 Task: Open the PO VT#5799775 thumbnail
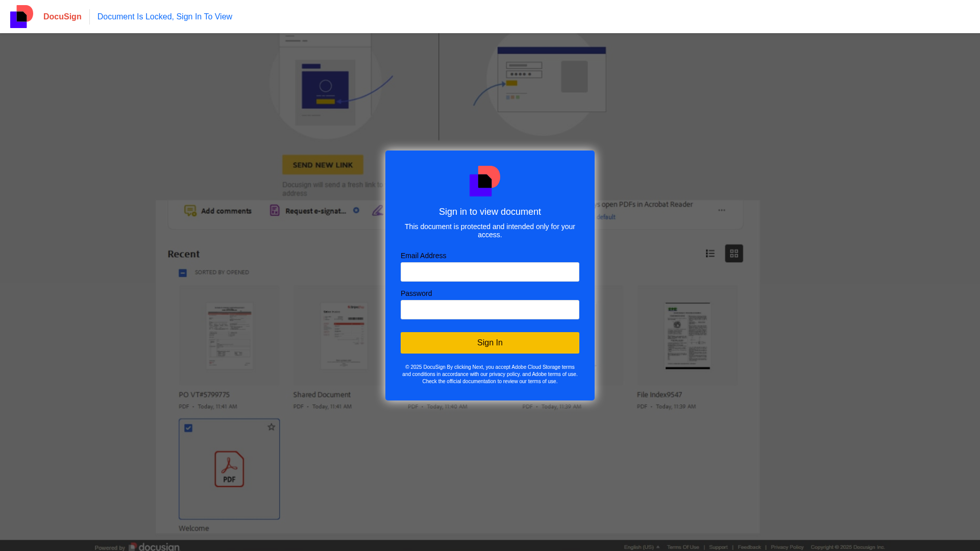tap(229, 335)
